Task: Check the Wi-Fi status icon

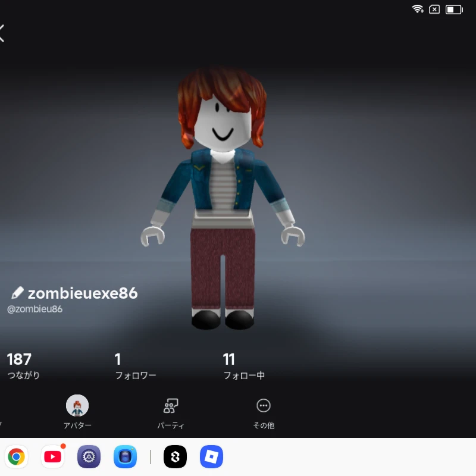Action: coord(418,9)
